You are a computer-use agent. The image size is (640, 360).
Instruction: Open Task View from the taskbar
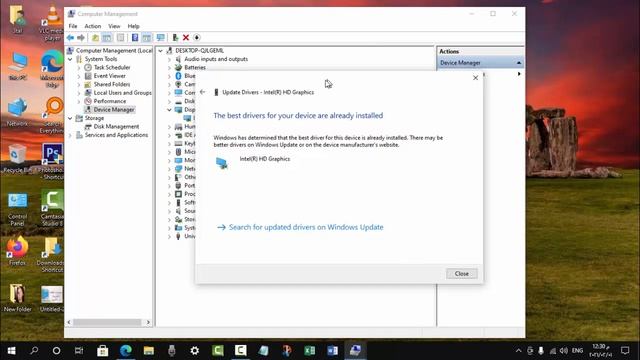click(79, 351)
